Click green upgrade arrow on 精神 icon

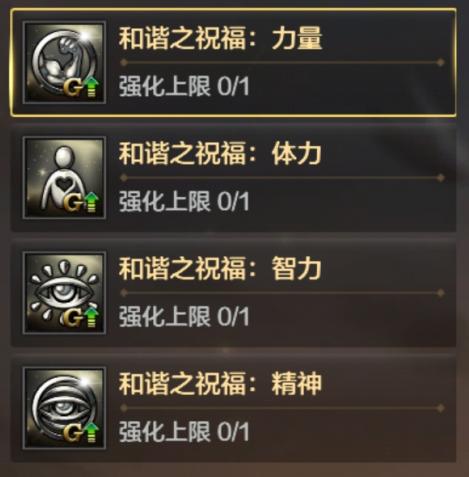tap(91, 432)
